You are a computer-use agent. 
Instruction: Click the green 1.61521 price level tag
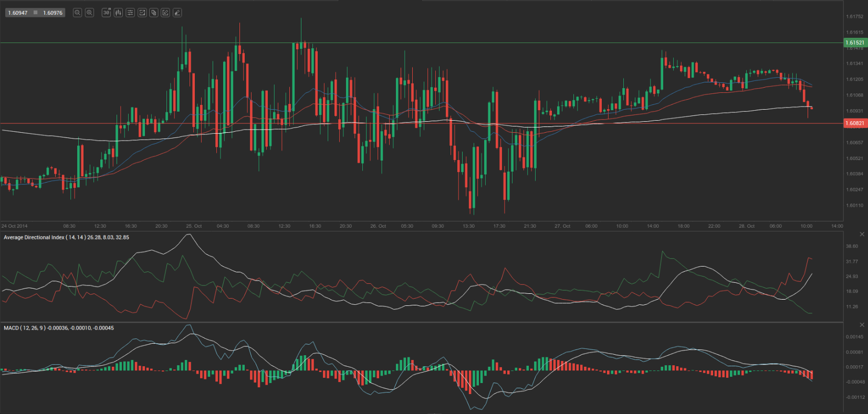(x=855, y=43)
